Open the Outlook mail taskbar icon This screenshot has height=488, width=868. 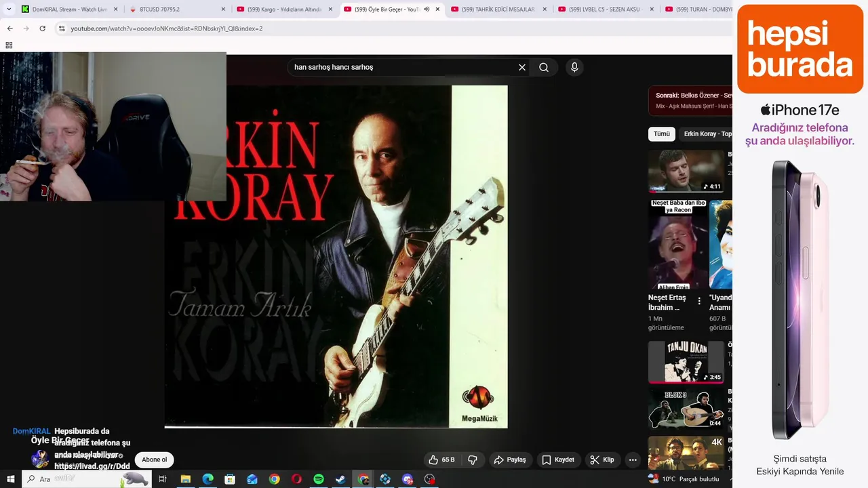point(252,479)
